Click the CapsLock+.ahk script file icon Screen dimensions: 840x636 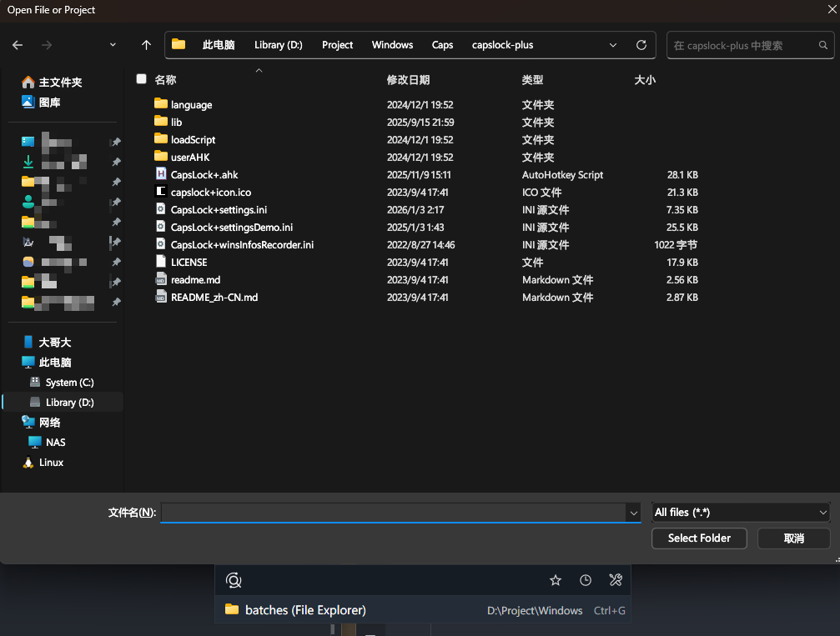click(x=162, y=175)
